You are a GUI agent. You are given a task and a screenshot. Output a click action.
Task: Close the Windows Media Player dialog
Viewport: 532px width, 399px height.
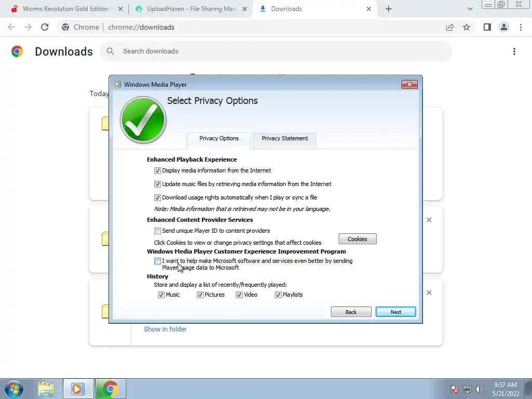409,85
